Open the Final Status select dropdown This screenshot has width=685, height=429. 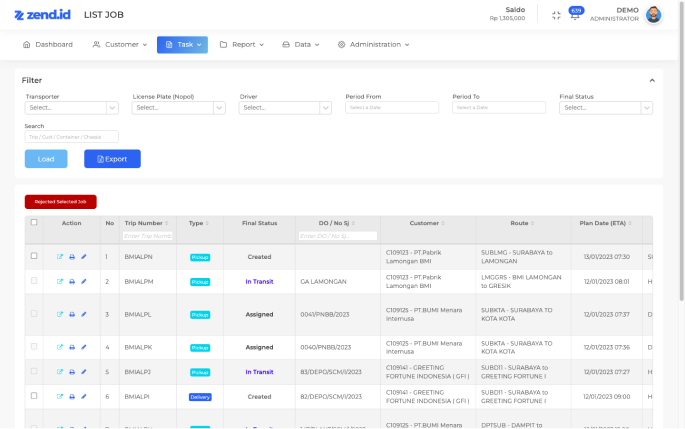(x=606, y=108)
